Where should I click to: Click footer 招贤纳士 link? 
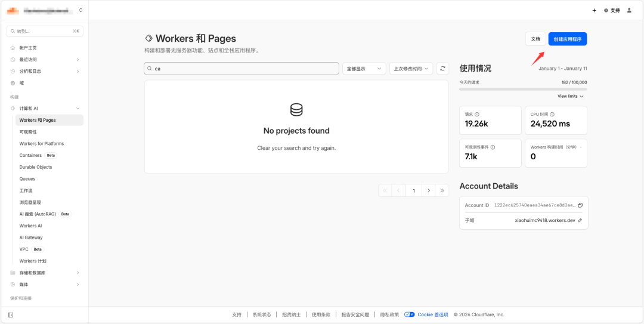[292, 314]
